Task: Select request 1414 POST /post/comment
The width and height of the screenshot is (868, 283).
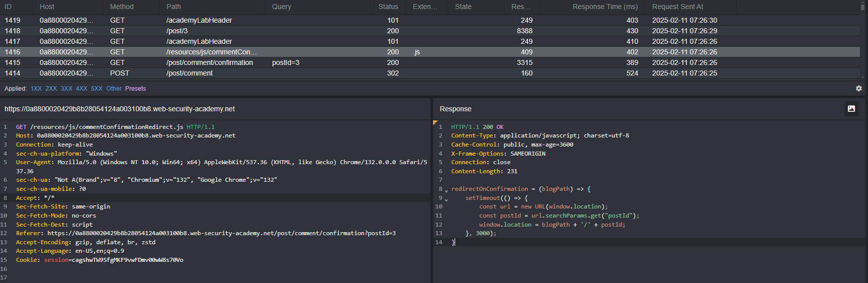Action: click(x=189, y=73)
